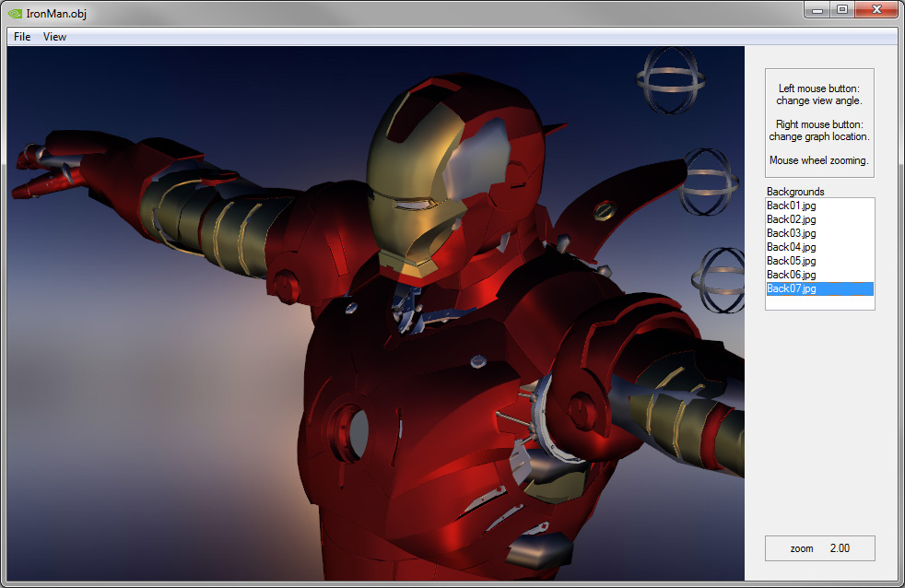
Task: Minimize the IronMan.obj window
Action: (x=817, y=10)
